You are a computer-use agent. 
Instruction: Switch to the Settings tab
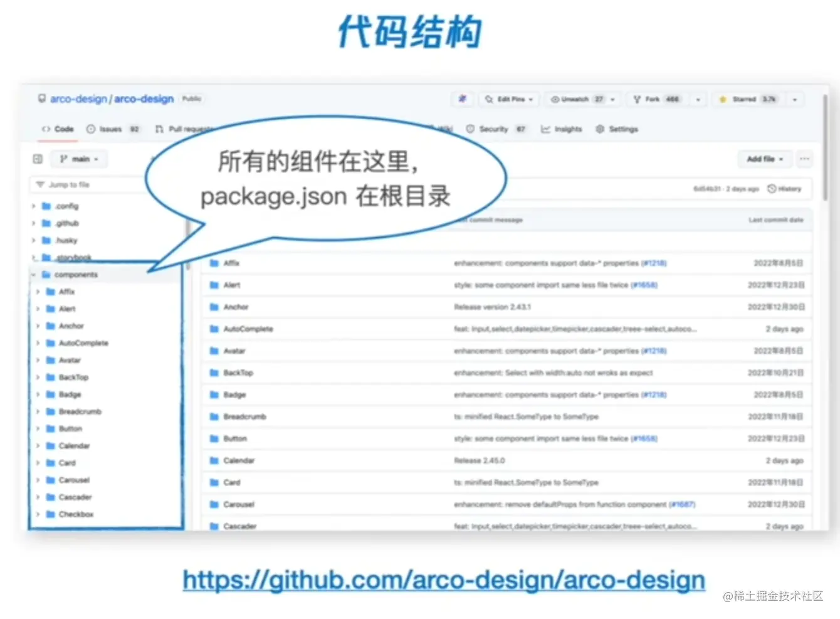617,129
